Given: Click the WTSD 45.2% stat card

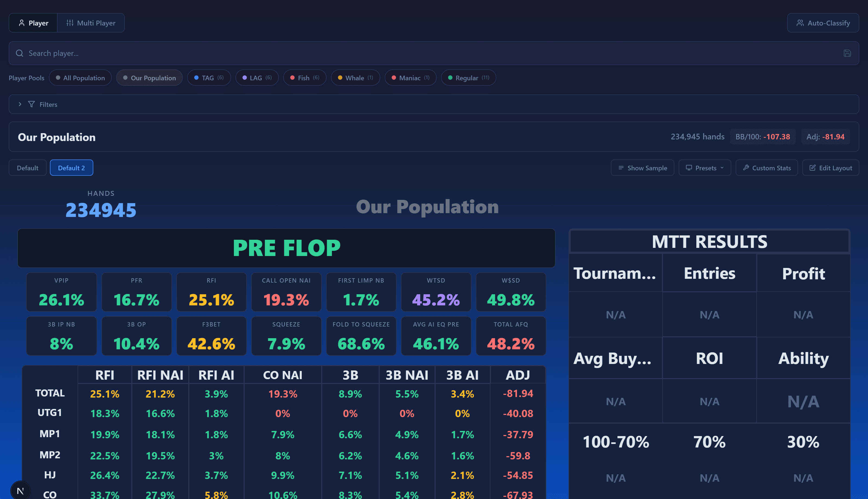Looking at the screenshot, I should pyautogui.click(x=436, y=292).
